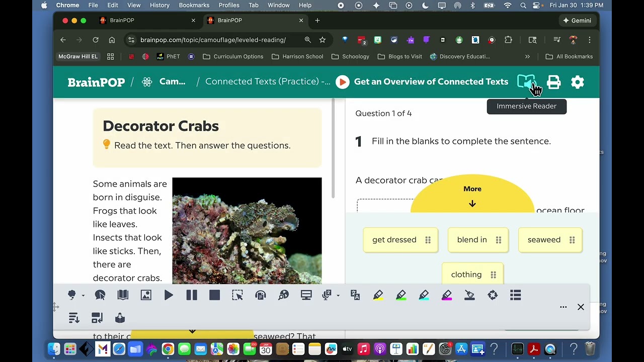Enable the hover speech tool
This screenshot has width=644, height=362.
[100, 295]
